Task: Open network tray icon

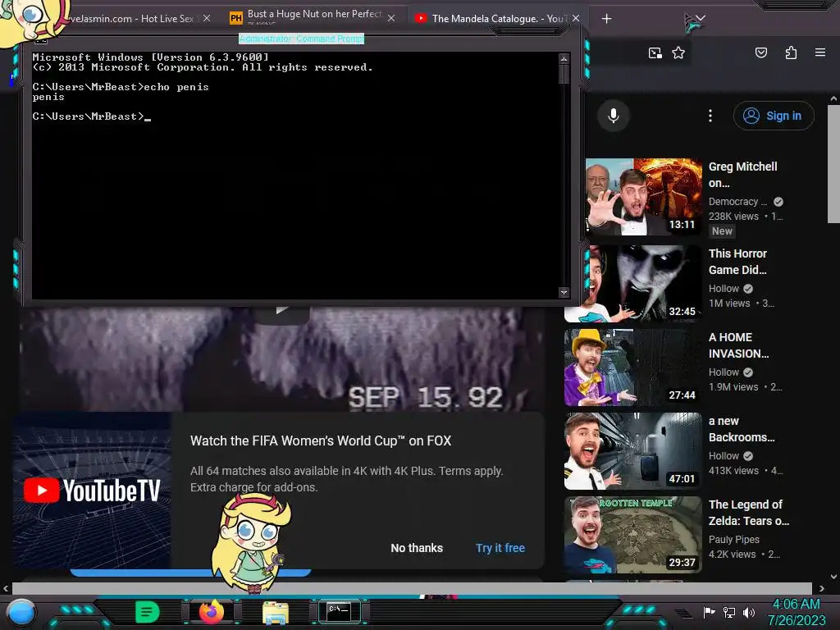Action: click(x=729, y=612)
